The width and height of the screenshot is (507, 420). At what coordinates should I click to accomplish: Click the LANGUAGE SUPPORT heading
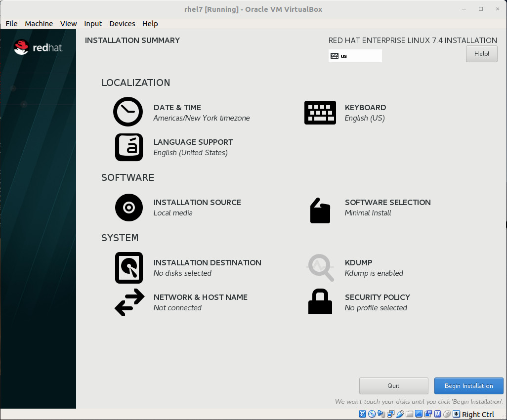[193, 142]
